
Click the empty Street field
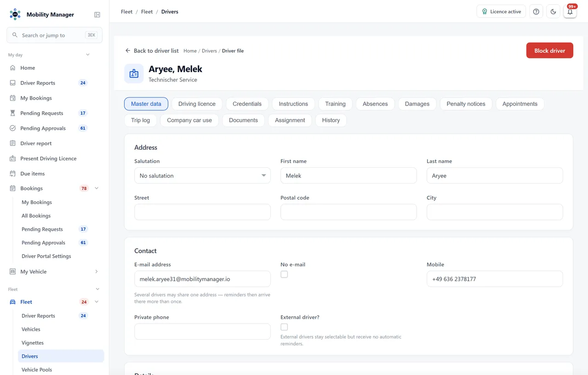click(202, 212)
